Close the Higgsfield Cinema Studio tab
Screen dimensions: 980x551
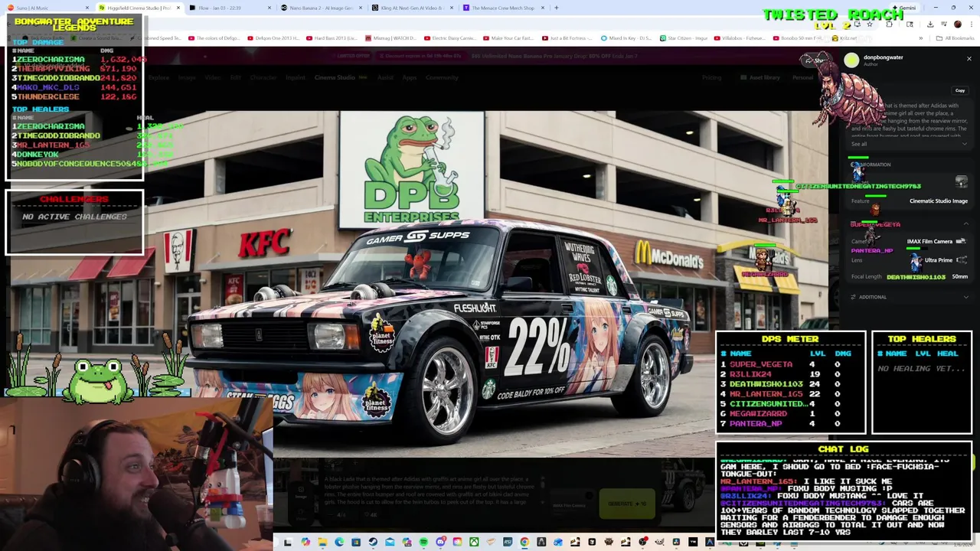pyautogui.click(x=178, y=8)
